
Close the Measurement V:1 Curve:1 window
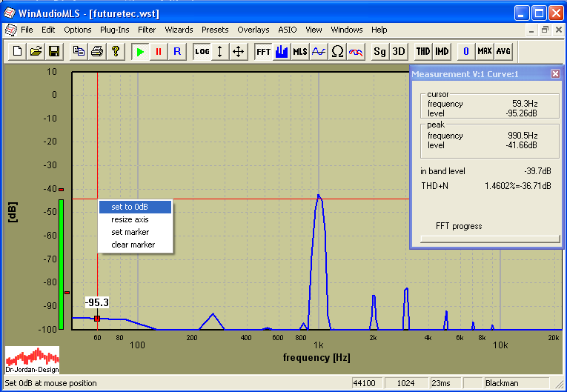tap(555, 73)
